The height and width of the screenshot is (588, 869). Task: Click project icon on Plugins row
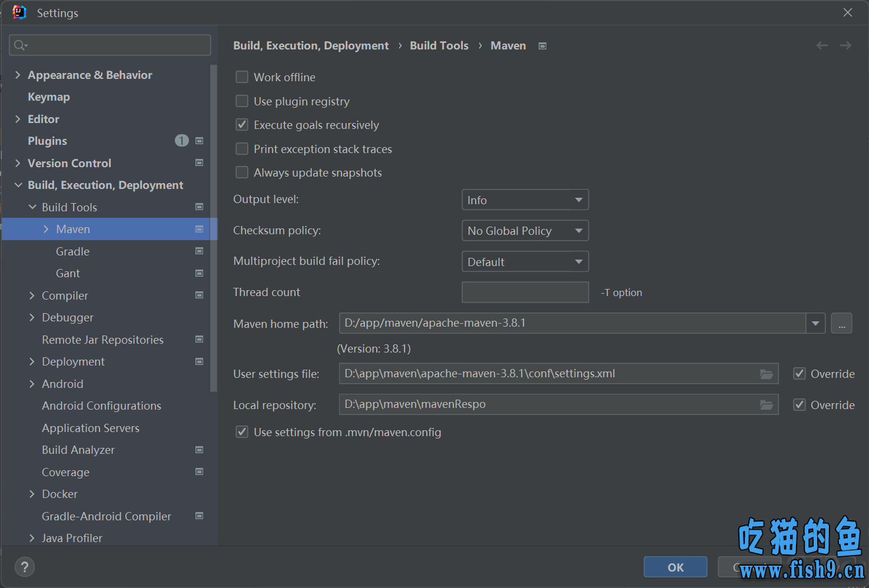point(200,141)
